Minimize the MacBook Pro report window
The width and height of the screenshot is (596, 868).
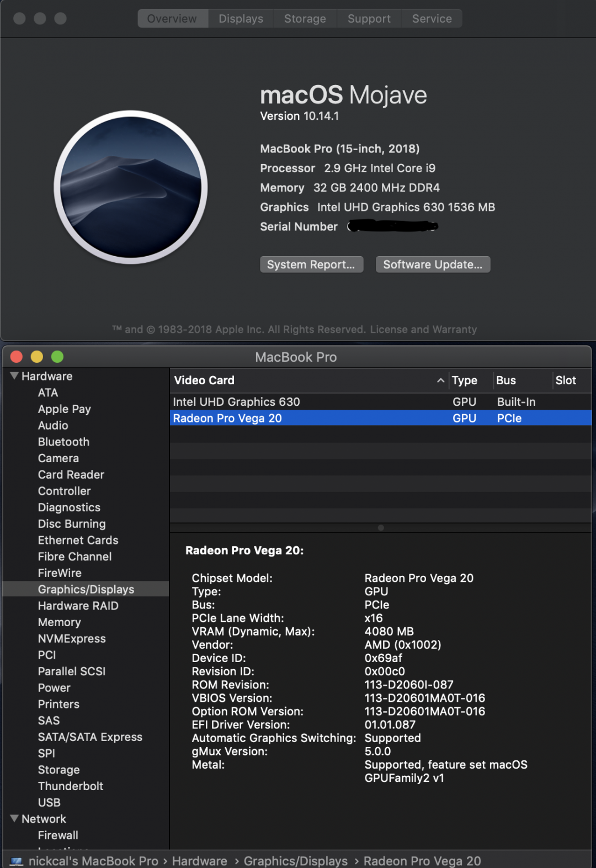(x=37, y=357)
